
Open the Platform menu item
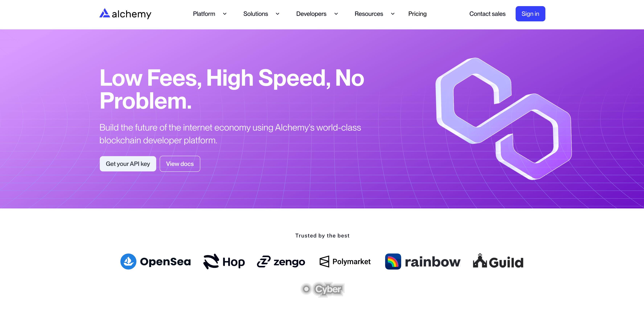point(204,14)
